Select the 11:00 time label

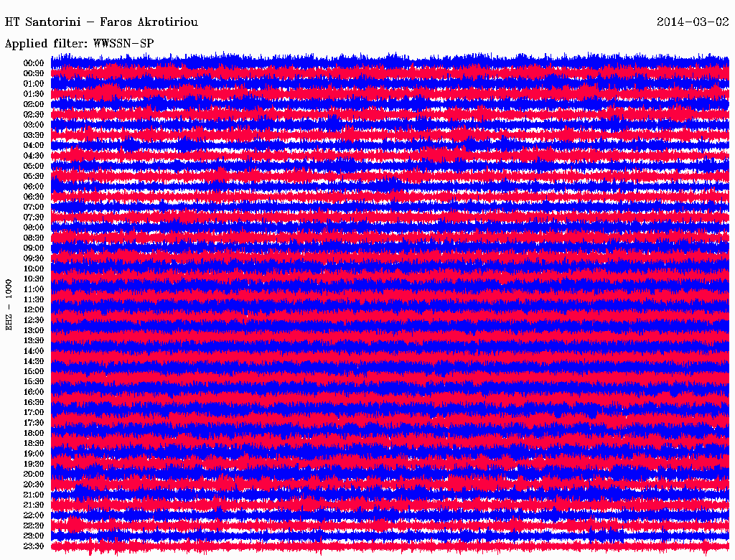(x=34, y=289)
